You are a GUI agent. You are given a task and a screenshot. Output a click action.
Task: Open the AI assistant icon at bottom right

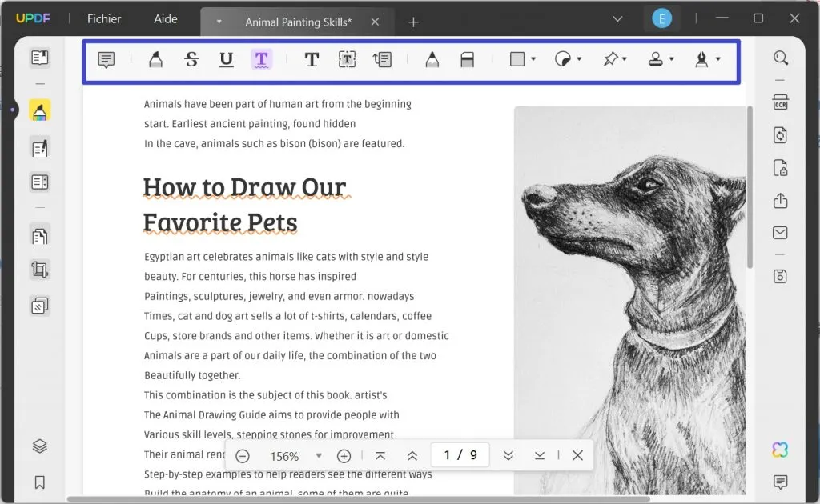(x=781, y=449)
